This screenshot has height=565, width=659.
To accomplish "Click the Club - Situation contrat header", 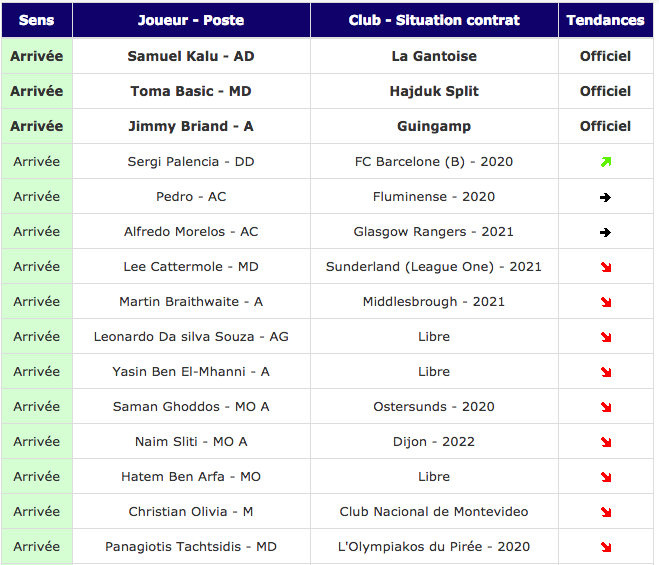I will [434, 20].
